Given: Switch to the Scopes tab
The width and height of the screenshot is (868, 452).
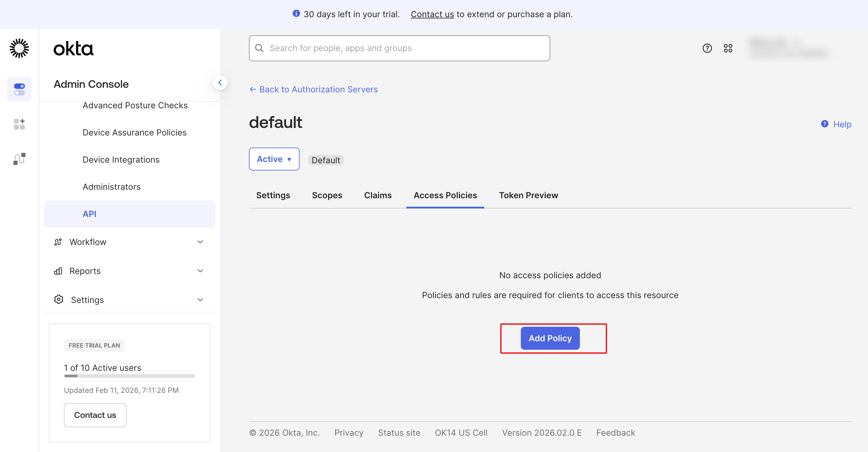Looking at the screenshot, I should pos(327,195).
